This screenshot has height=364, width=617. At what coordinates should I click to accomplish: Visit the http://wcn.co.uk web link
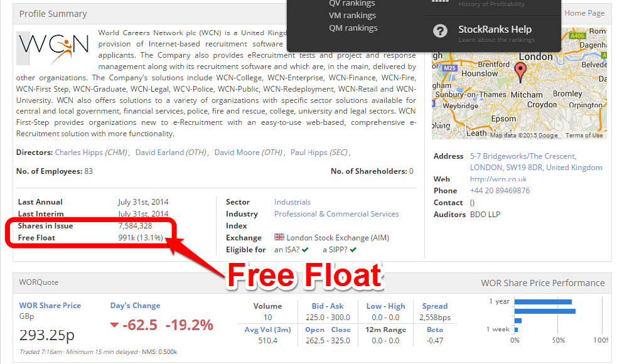click(x=498, y=179)
